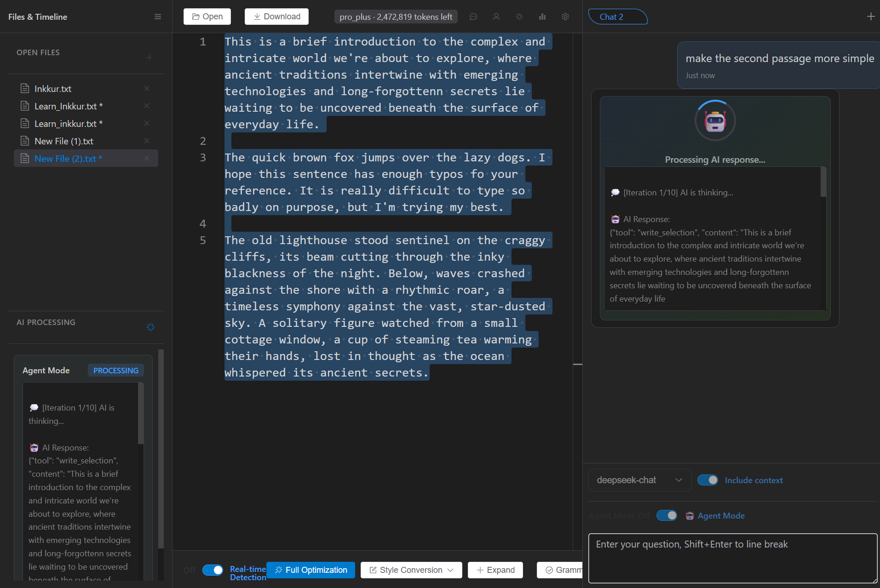Open the statistics bar chart icon

[542, 17]
